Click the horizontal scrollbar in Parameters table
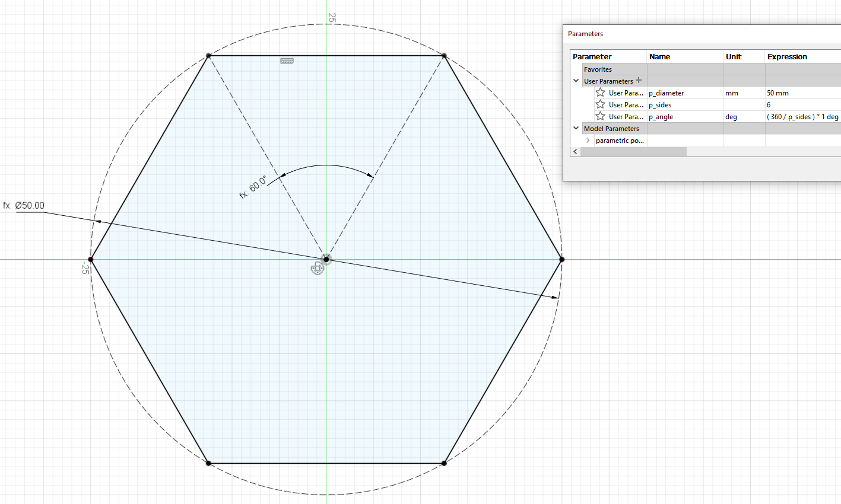The height and width of the screenshot is (504, 841). (x=633, y=152)
